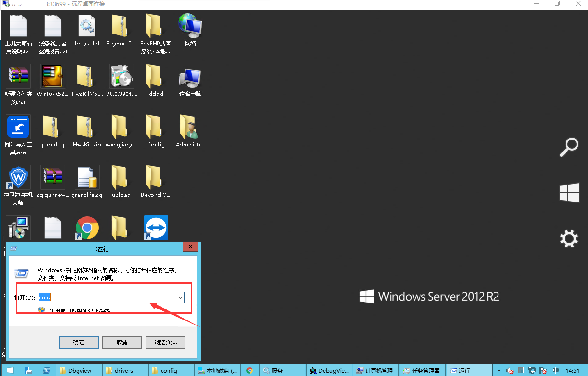This screenshot has height=376, width=588.
Task: Click 确定 (OK) in the Run dialog
Action: (79, 342)
